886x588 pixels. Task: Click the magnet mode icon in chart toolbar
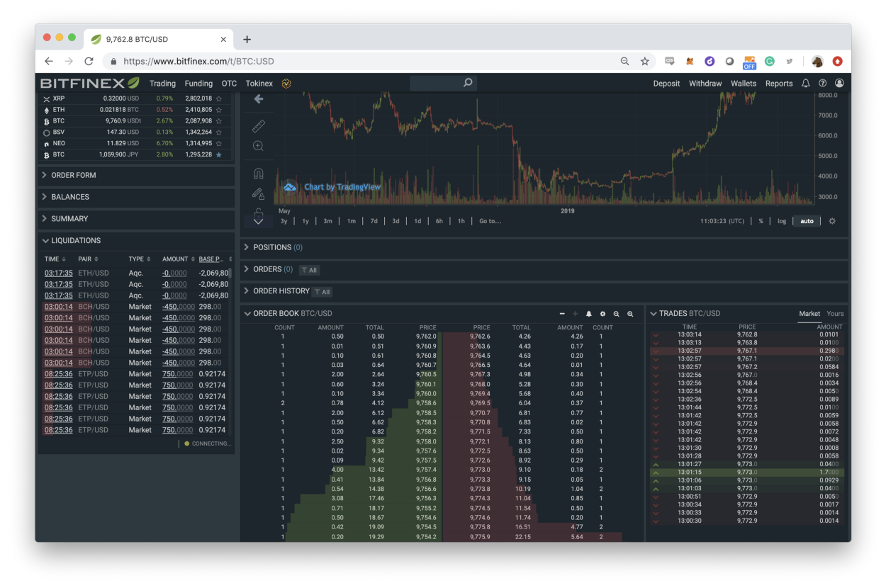coord(258,173)
